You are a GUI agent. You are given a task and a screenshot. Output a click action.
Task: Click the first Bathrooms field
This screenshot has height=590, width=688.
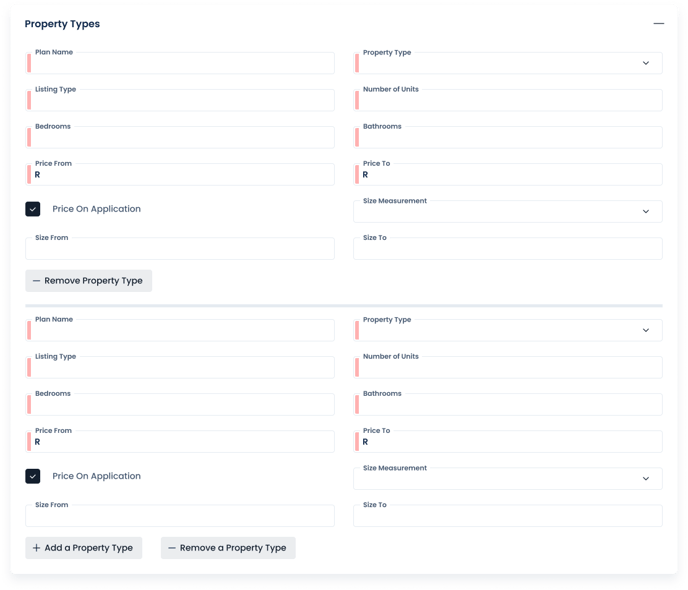(507, 138)
